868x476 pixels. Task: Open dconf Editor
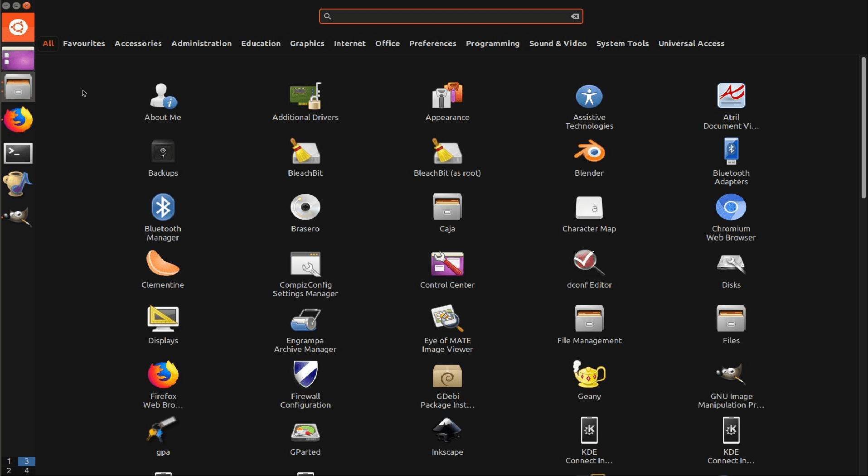tap(589, 270)
